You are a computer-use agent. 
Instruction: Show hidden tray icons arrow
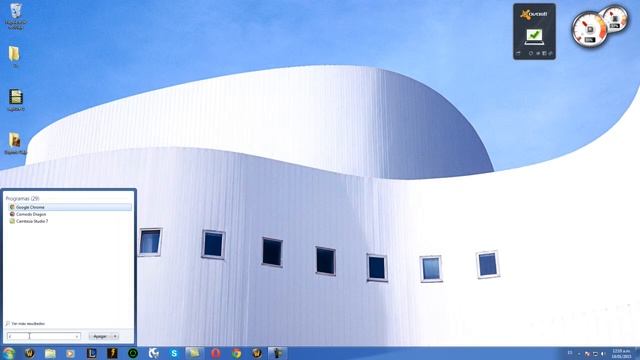tap(579, 354)
